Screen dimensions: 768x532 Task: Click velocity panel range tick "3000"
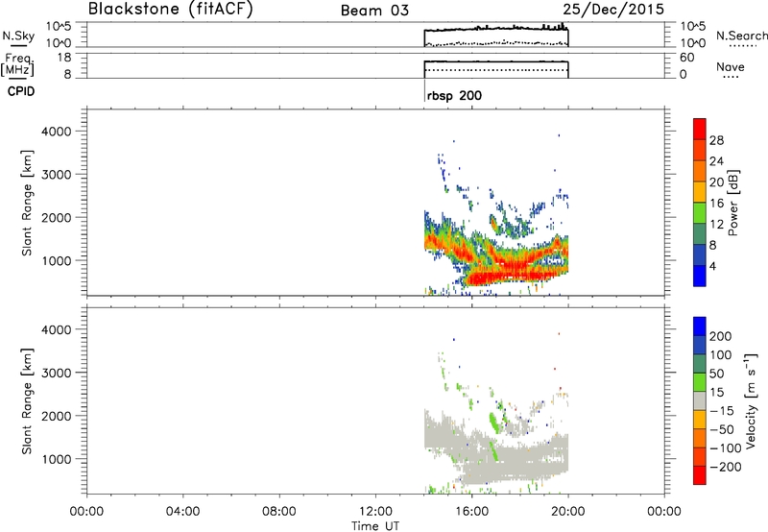[x=56, y=373]
